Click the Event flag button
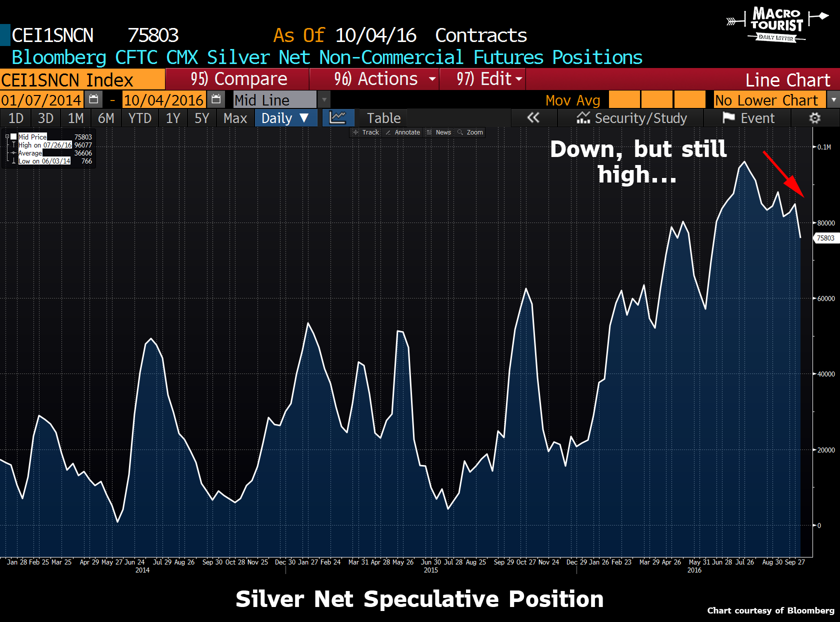 [748, 118]
